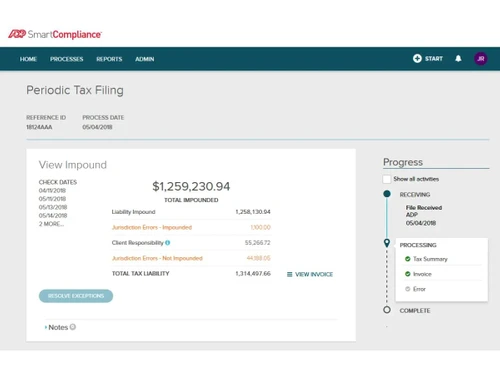Open Jurisdiction Errors - Impounded link
Image resolution: width=500 pixels, height=375 pixels.
click(x=152, y=227)
